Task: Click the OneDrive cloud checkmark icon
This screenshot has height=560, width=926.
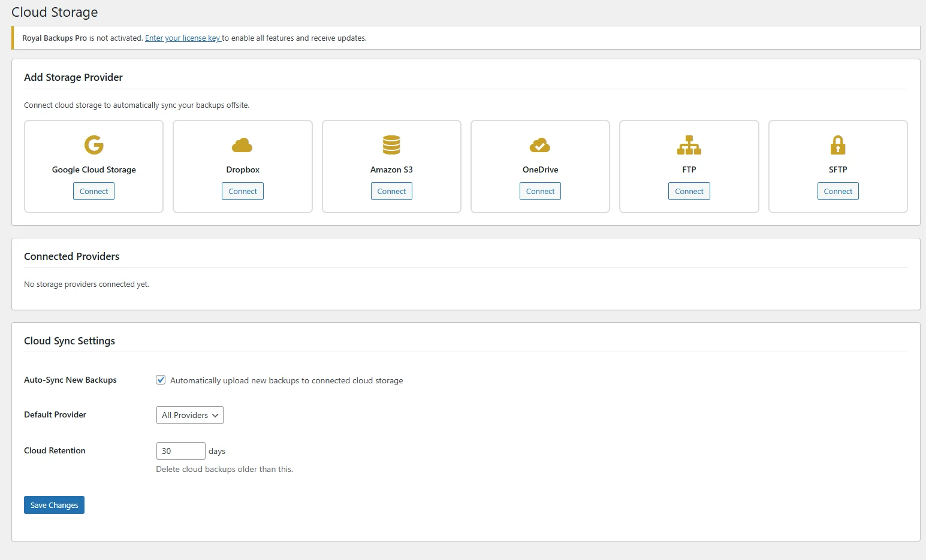Action: [x=539, y=144]
